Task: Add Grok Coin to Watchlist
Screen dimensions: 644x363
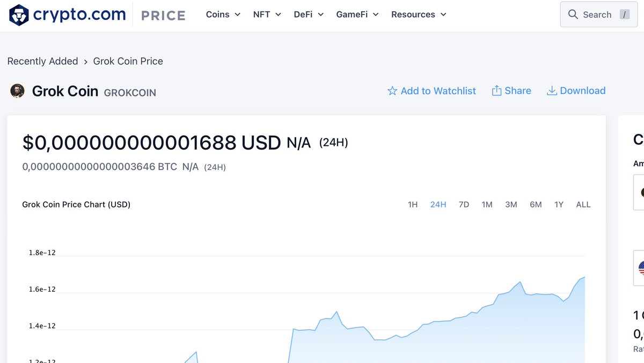Action: [x=431, y=91]
